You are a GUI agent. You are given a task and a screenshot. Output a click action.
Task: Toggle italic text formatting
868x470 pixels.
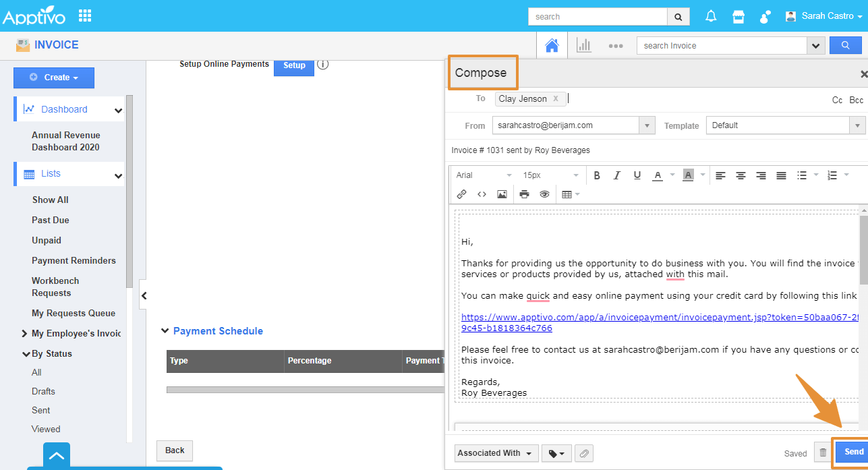[616, 175]
